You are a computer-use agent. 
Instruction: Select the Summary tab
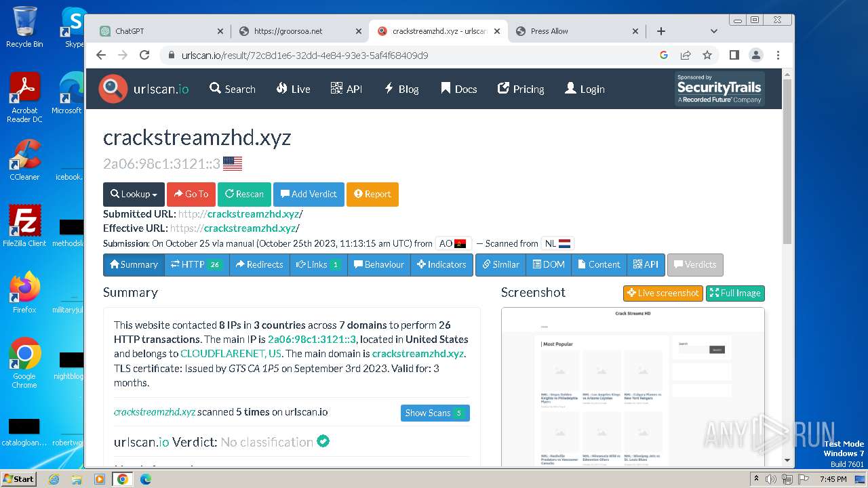pos(134,265)
